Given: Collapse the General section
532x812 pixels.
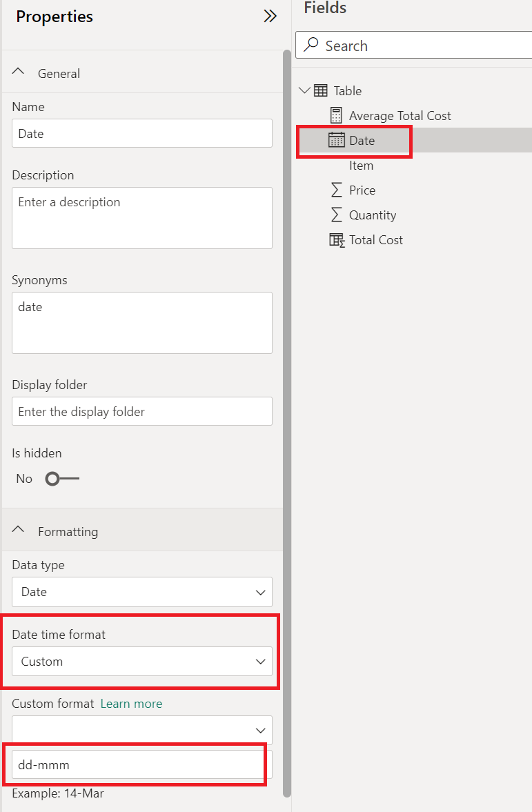Looking at the screenshot, I should 18,72.
